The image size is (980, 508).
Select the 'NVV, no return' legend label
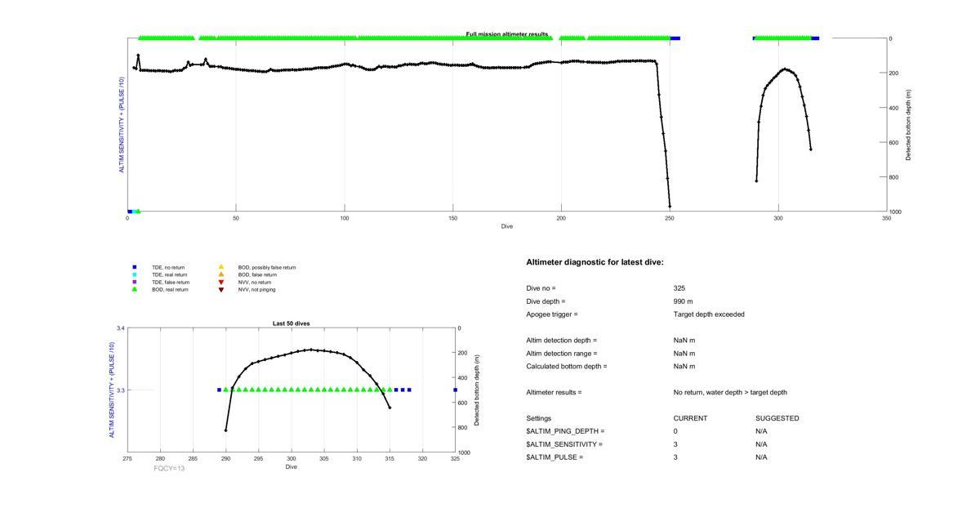255,282
